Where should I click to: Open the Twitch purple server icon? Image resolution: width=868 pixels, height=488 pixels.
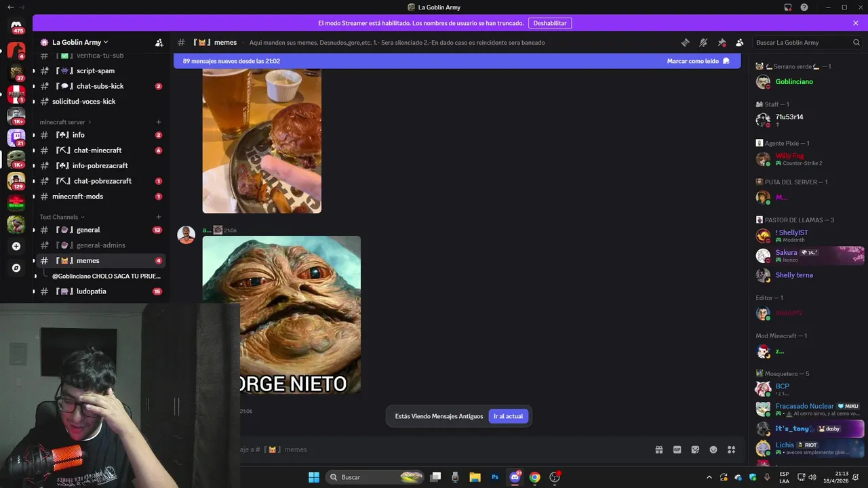tap(16, 138)
